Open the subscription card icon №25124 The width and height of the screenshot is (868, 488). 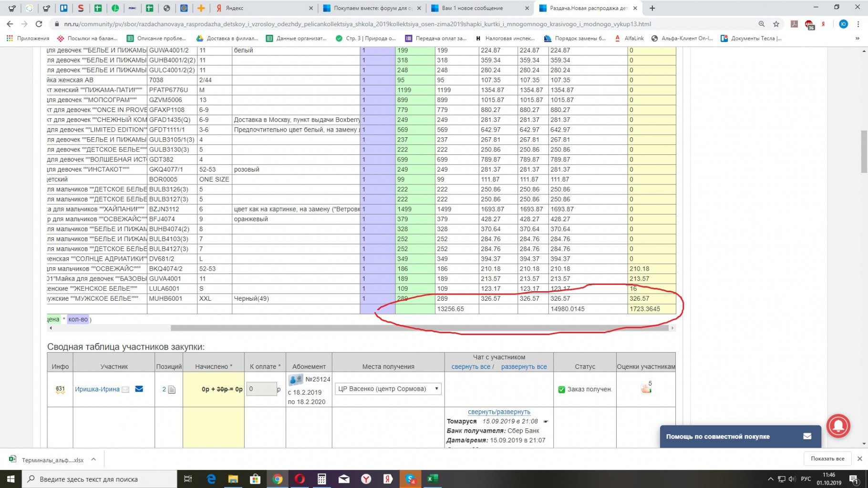(x=296, y=379)
